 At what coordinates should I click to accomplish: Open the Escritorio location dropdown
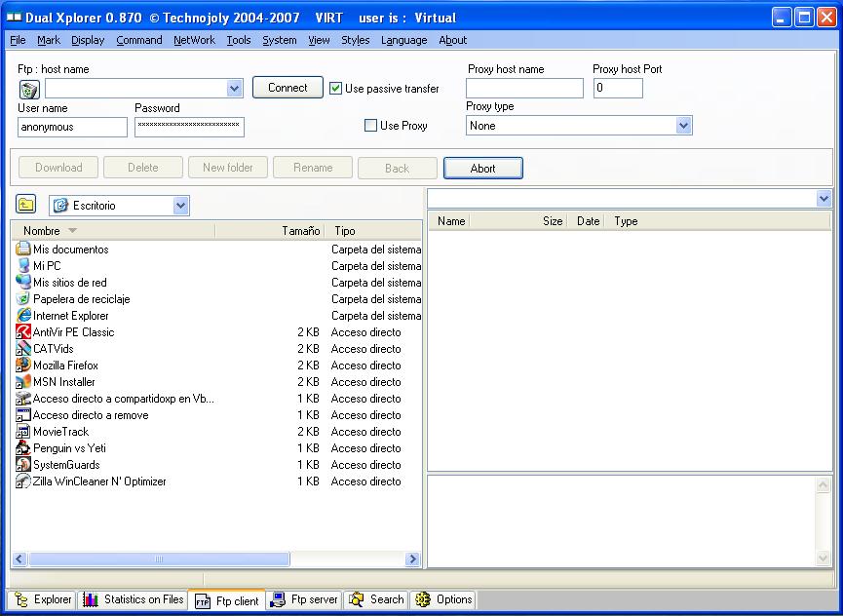pos(181,206)
